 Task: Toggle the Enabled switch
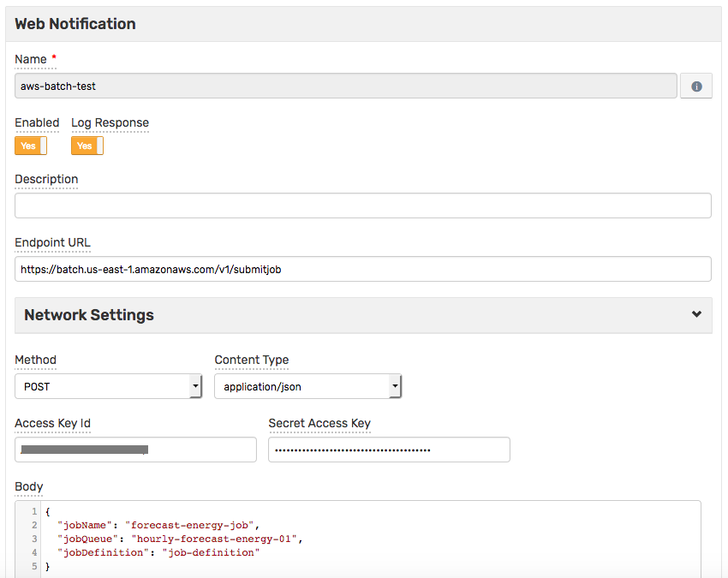click(31, 146)
